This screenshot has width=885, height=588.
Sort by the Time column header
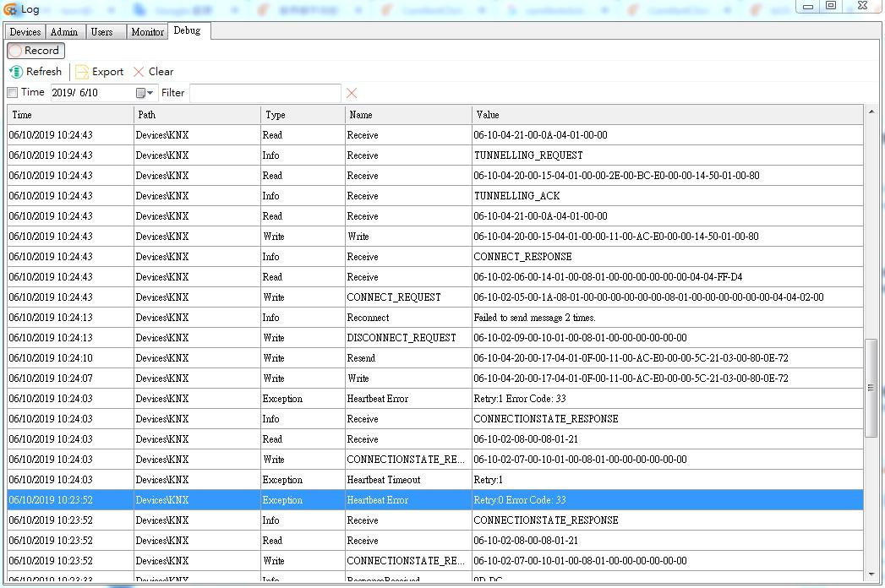[70, 115]
